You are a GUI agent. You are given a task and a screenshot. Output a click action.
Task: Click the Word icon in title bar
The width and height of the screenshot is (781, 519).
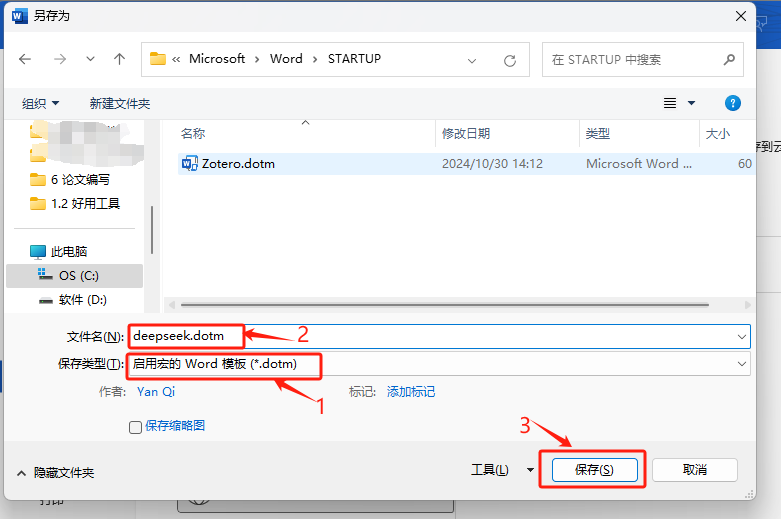click(x=19, y=16)
